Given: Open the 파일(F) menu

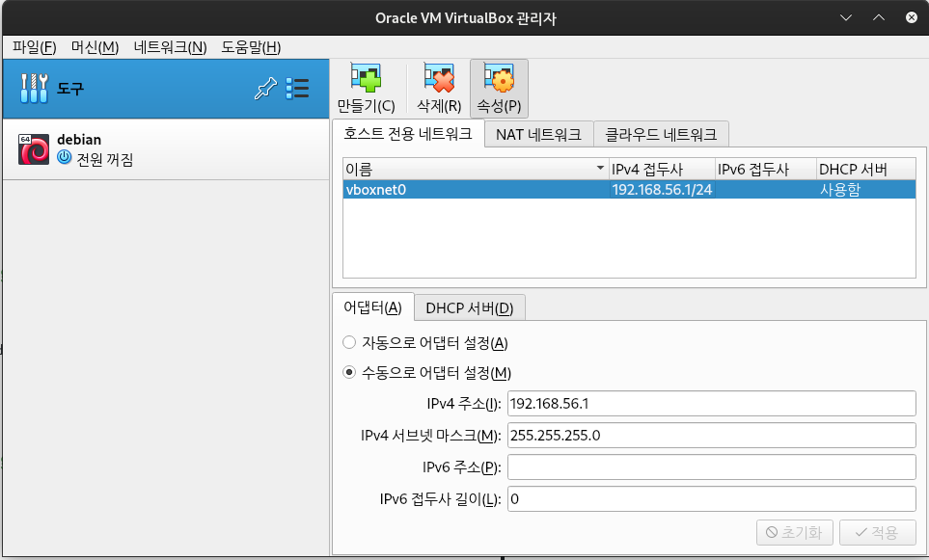Looking at the screenshot, I should click(x=35, y=47).
